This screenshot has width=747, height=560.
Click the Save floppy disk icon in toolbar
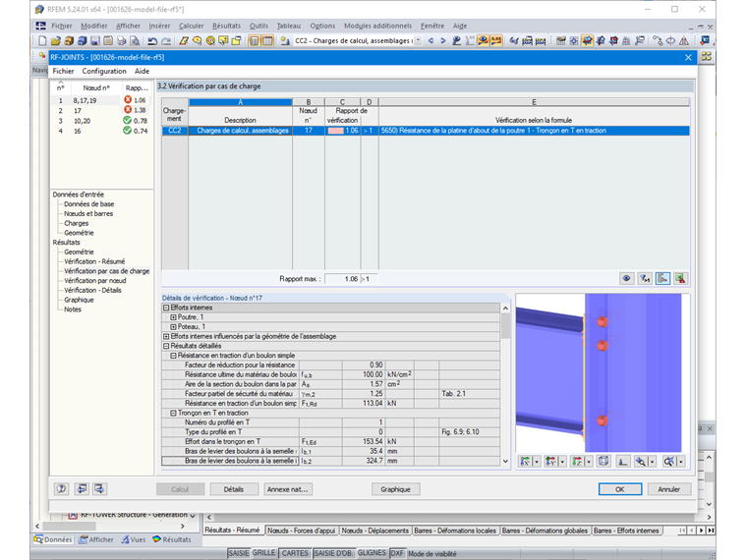[95, 41]
